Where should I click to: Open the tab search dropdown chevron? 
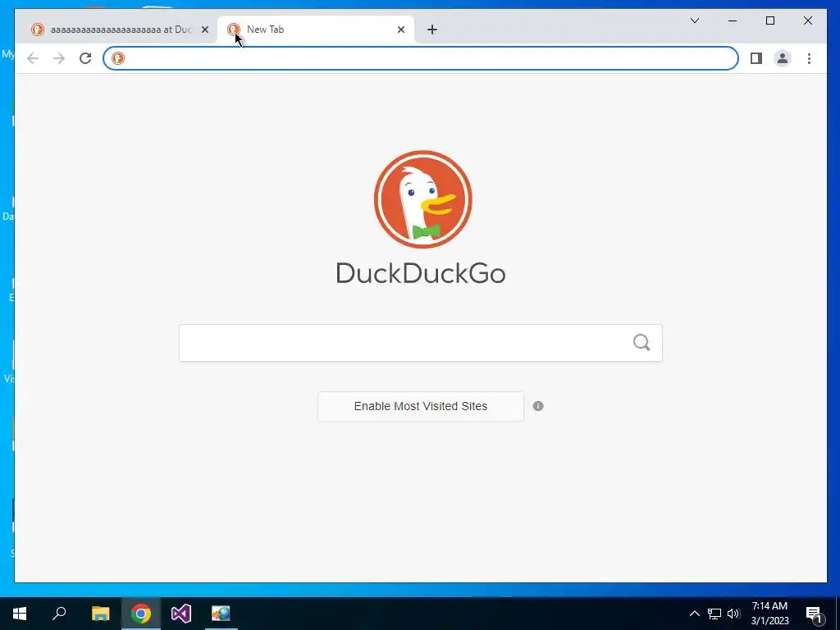point(695,21)
